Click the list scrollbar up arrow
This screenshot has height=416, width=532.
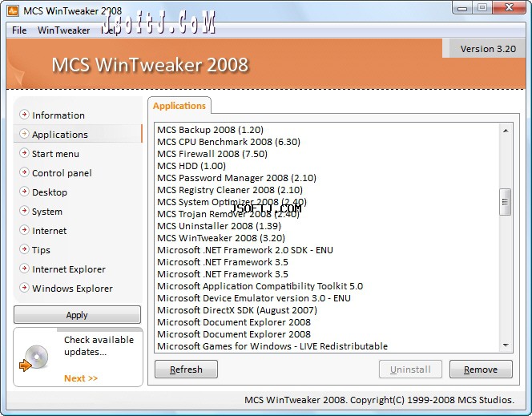coord(506,131)
